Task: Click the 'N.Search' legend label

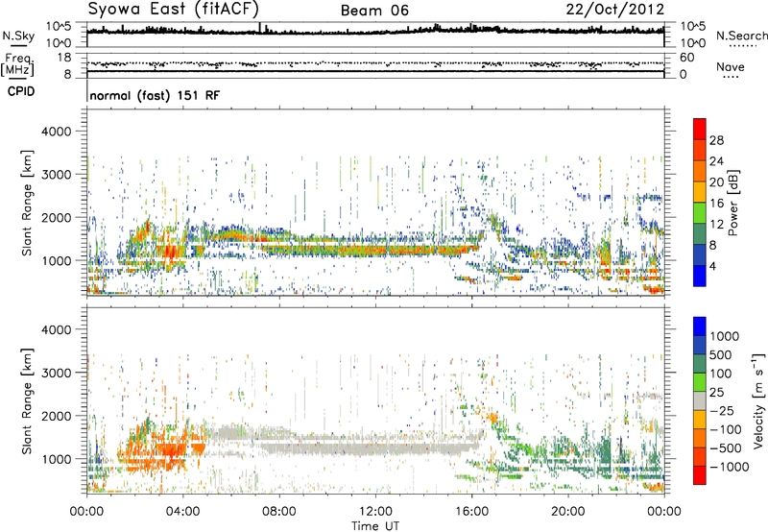Action: pos(742,36)
